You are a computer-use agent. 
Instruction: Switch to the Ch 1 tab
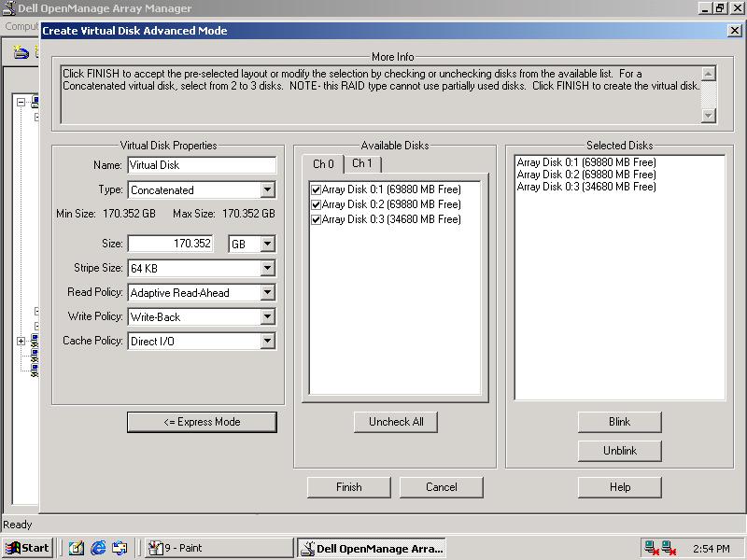[x=362, y=163]
